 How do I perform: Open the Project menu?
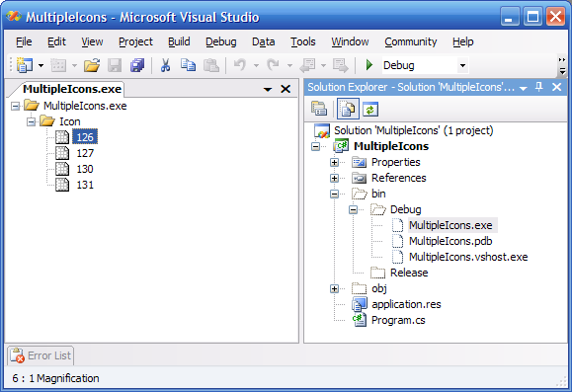(x=135, y=41)
